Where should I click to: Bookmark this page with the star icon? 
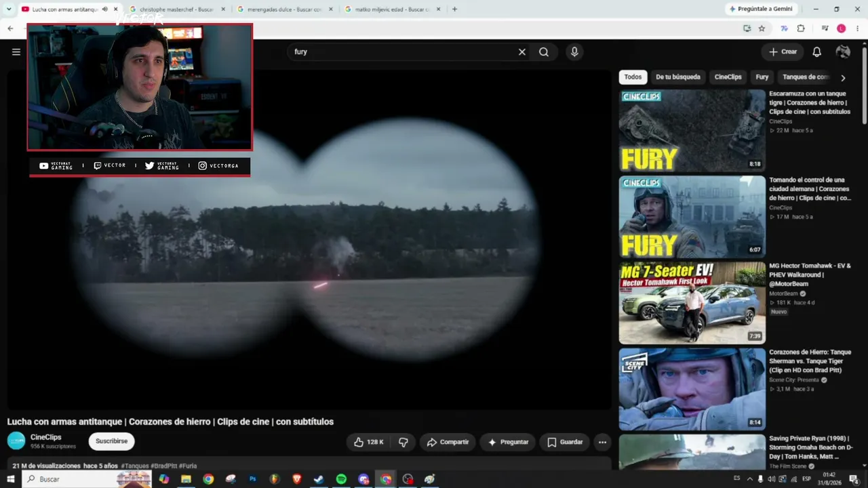pos(762,28)
